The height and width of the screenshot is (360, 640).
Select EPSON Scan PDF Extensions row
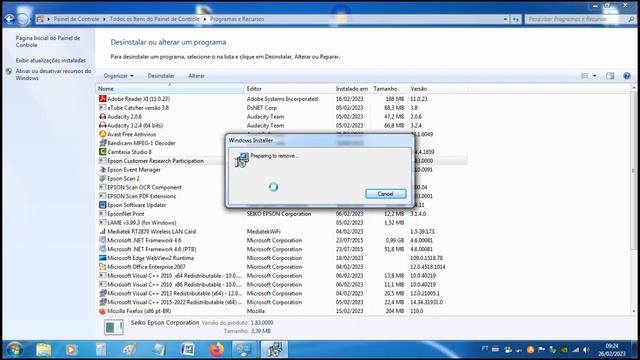click(282, 196)
